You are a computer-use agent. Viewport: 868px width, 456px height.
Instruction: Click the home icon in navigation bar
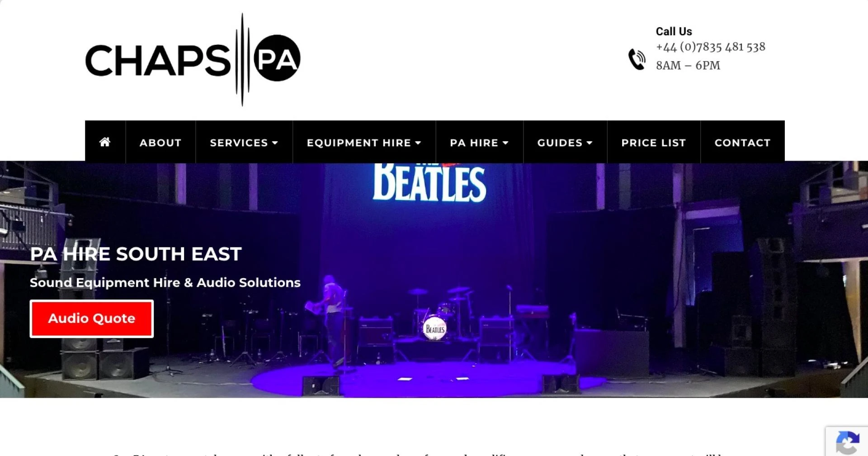point(105,142)
